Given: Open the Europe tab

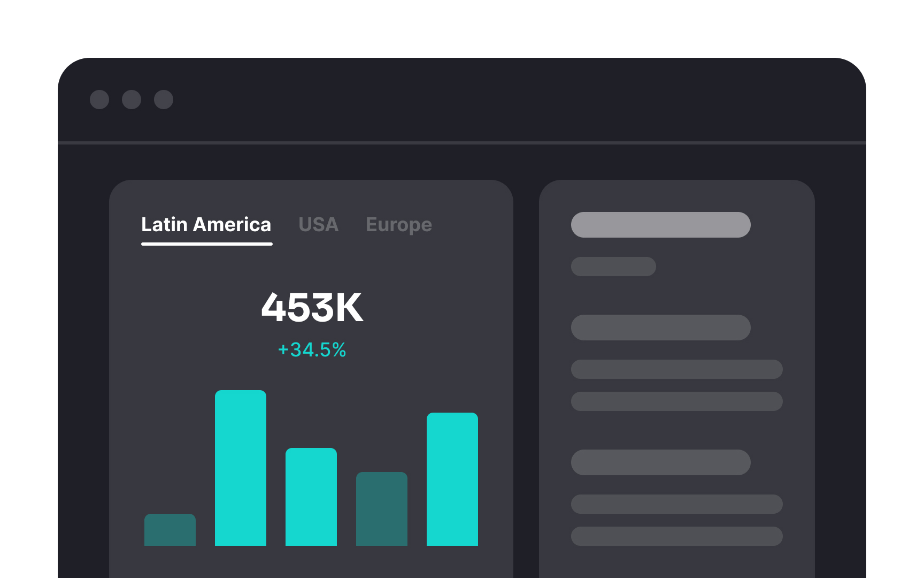Looking at the screenshot, I should click(x=399, y=225).
